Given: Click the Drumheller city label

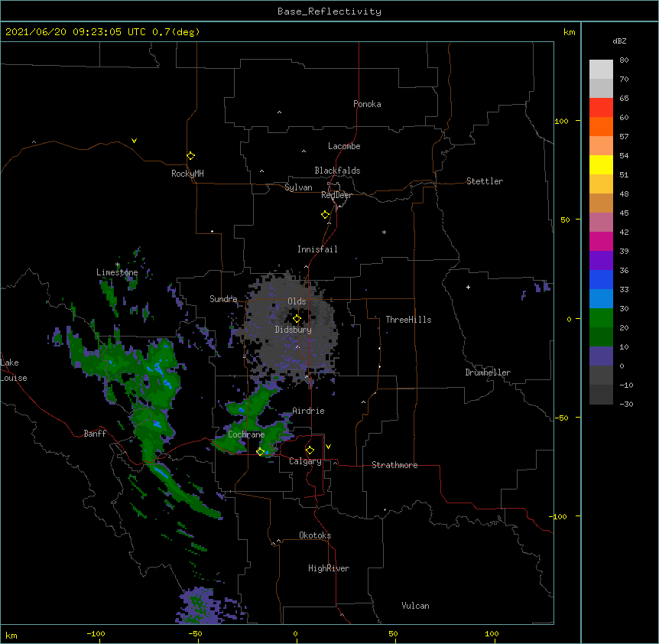Looking at the screenshot, I should coord(488,372).
